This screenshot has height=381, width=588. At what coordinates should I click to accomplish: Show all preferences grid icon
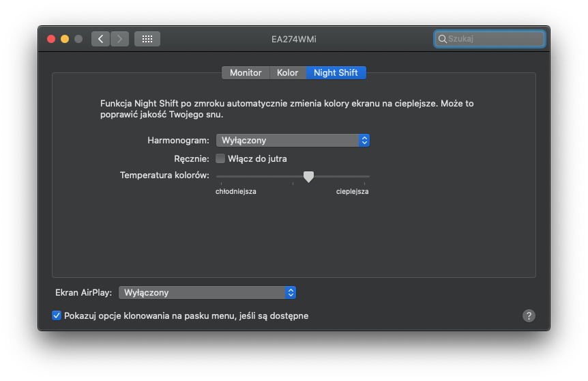pos(147,39)
